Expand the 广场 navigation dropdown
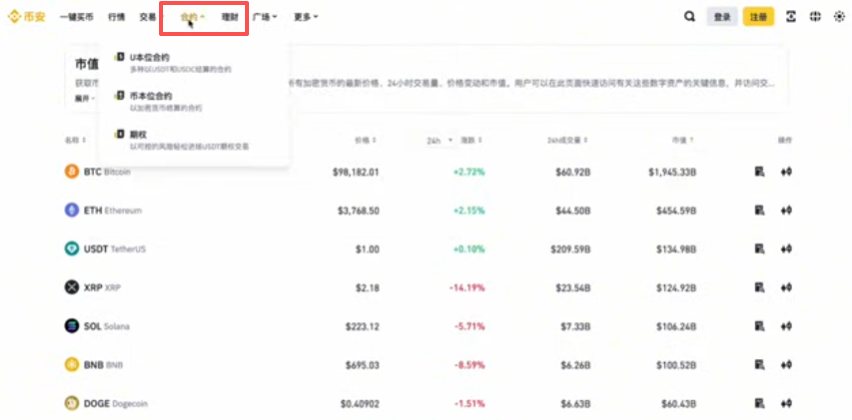 point(265,17)
